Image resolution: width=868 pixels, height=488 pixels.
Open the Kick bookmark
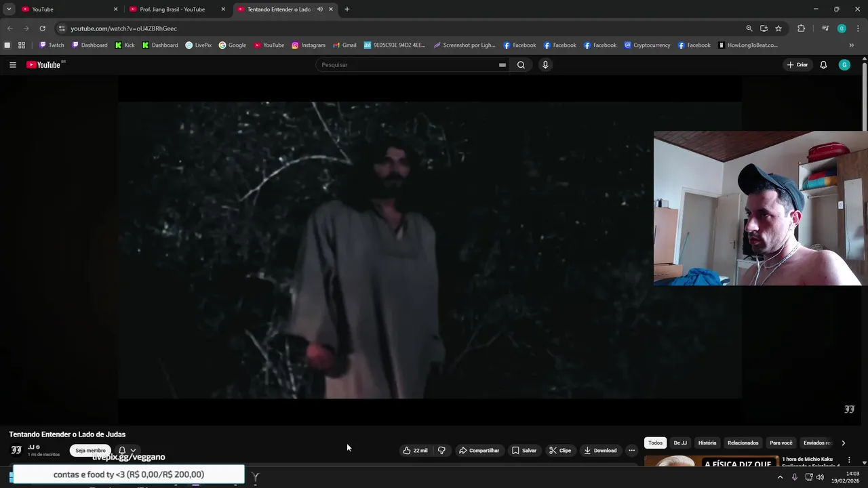[x=125, y=45]
